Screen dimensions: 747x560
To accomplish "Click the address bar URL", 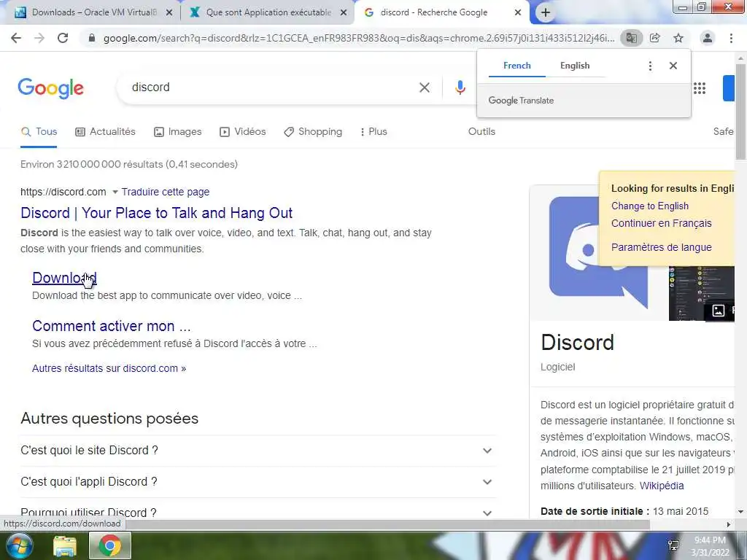I will tap(359, 38).
